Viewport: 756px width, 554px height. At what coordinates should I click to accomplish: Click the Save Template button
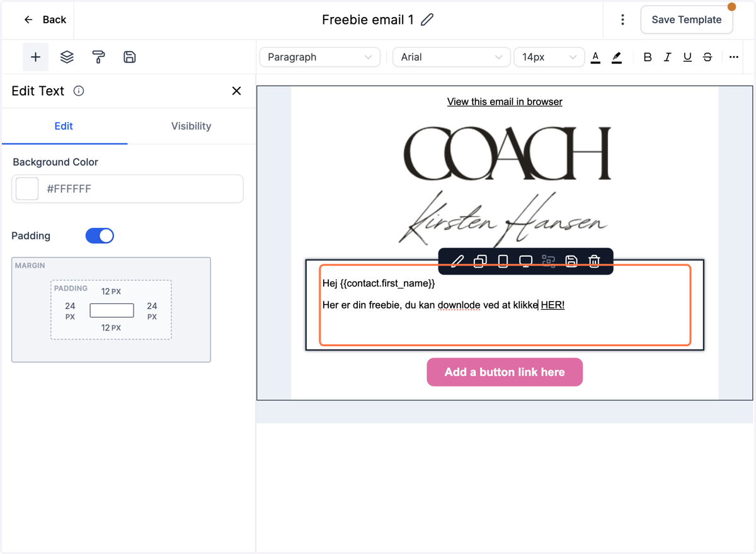click(687, 20)
